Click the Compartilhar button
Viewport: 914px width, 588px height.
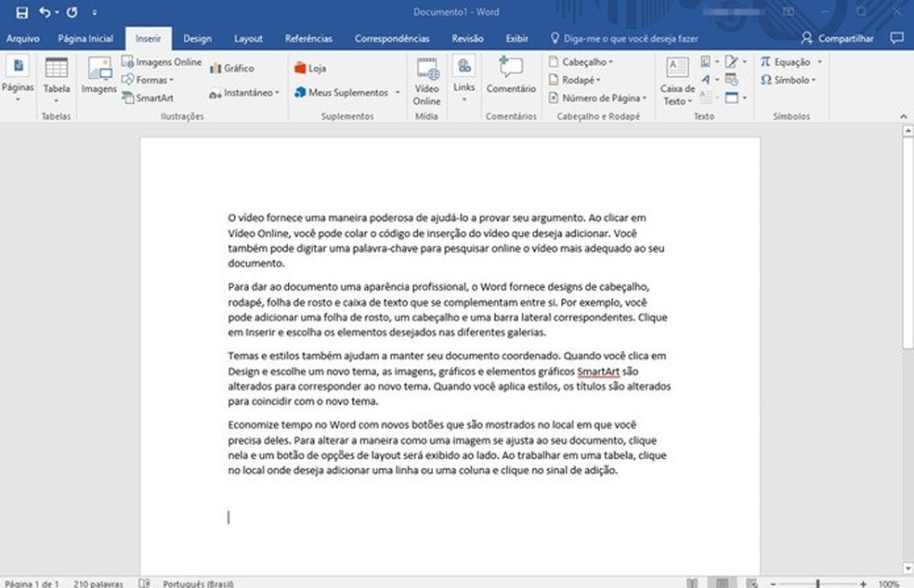837,38
